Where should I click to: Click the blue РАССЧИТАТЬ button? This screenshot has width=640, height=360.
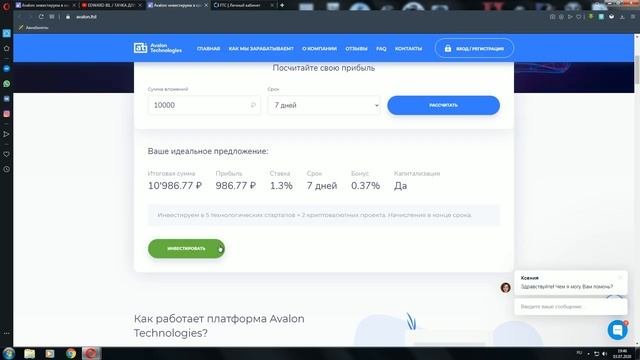[x=443, y=105]
